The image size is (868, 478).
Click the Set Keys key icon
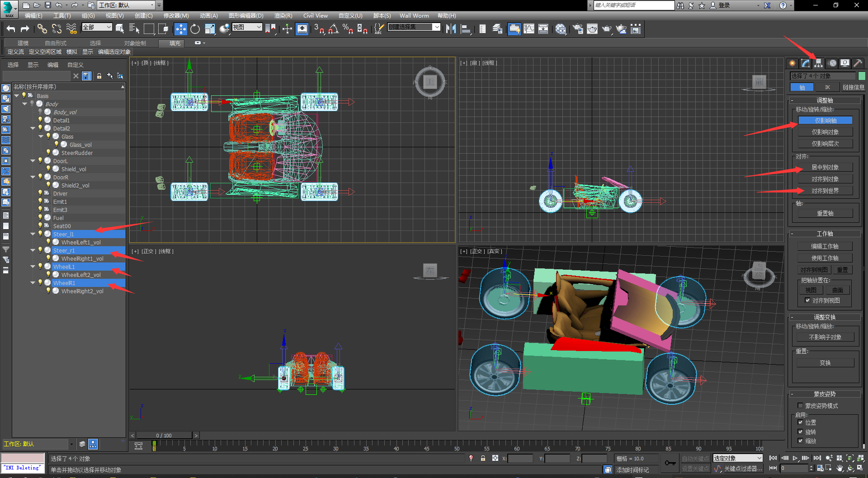pos(670,463)
